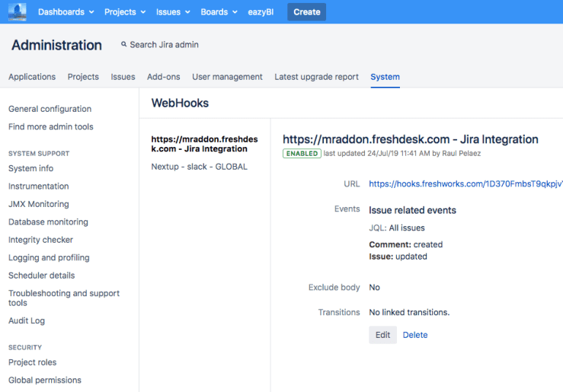Open the hooks.freshworks.com webhook URL
The width and height of the screenshot is (563, 392).
[465, 183]
